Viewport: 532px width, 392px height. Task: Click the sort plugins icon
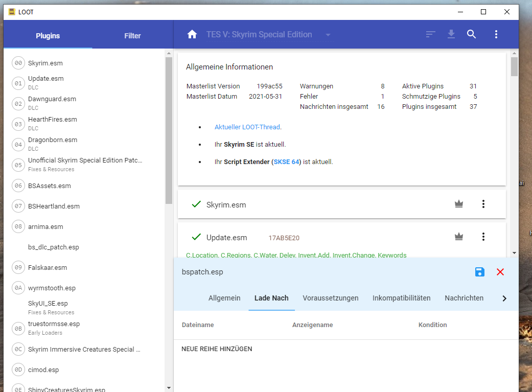(431, 34)
